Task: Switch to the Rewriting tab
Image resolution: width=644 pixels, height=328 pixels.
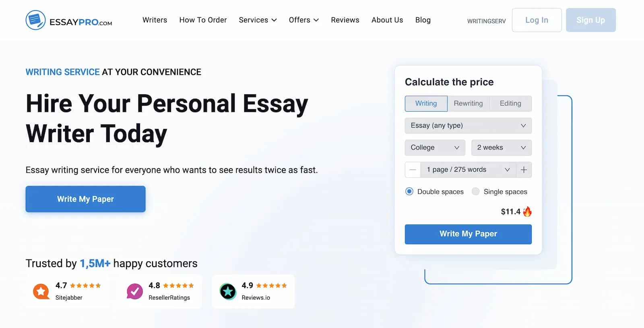Action: tap(468, 104)
